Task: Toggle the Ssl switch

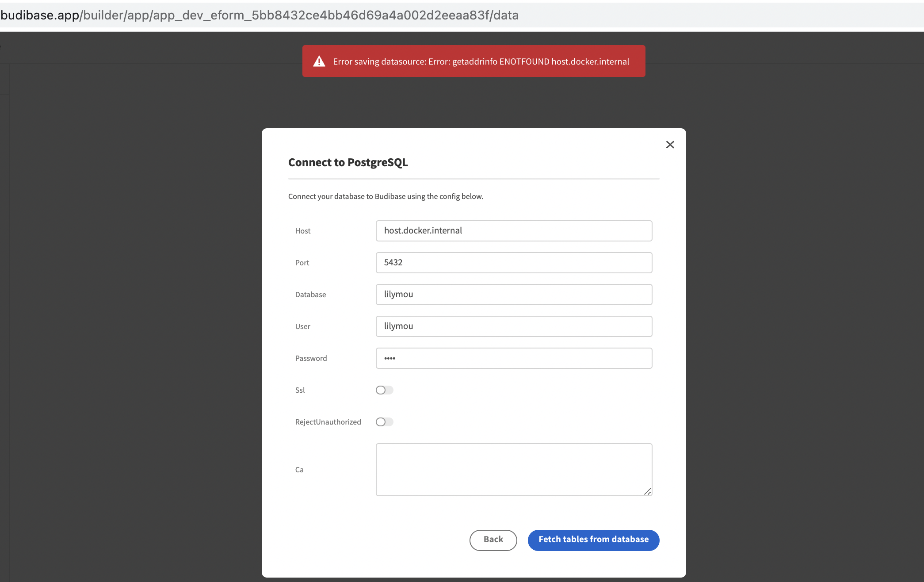Action: coord(384,390)
